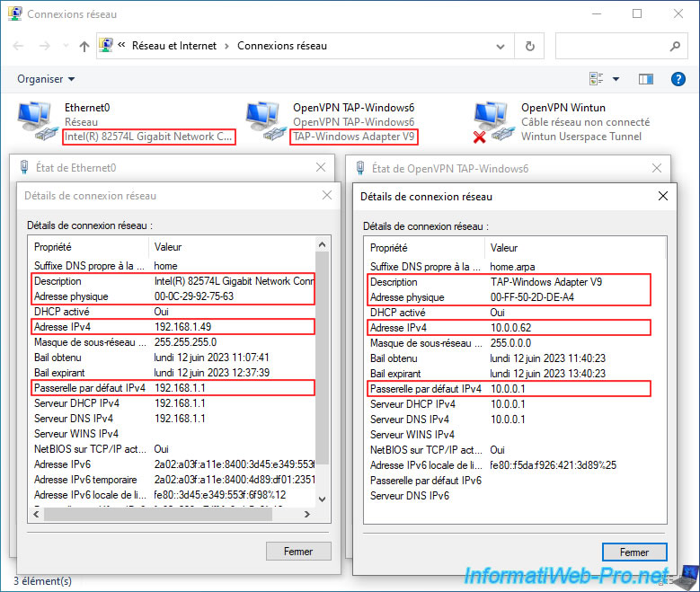Select Adresse IPv6 temporaire row
700x592 pixels.
coord(173,480)
